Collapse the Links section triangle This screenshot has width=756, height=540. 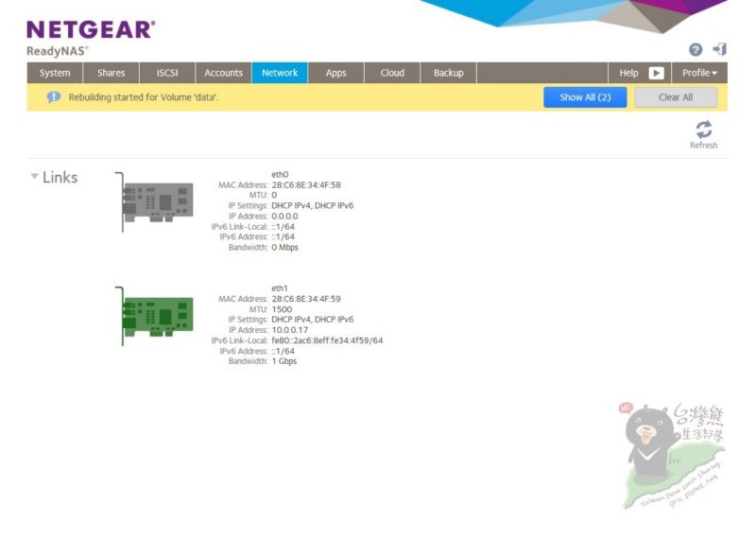click(x=34, y=176)
